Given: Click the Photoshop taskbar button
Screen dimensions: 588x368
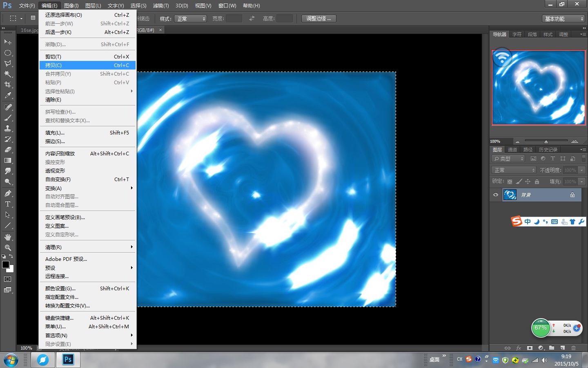Looking at the screenshot, I should click(x=68, y=360).
